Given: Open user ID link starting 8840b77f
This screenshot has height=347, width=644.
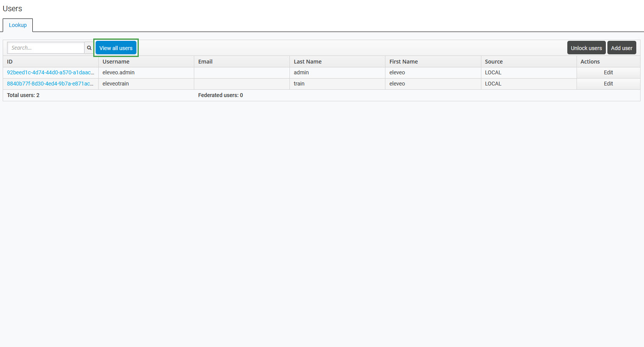Looking at the screenshot, I should tap(50, 84).
